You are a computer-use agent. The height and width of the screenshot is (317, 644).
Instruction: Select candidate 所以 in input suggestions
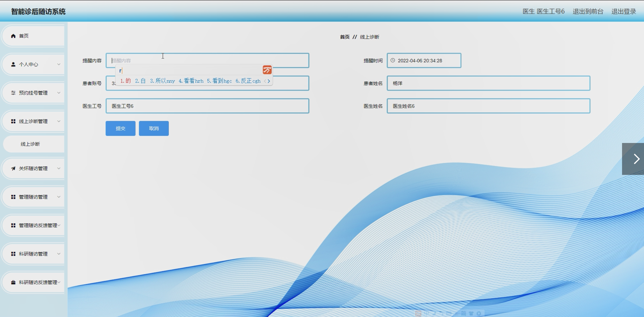click(x=162, y=81)
